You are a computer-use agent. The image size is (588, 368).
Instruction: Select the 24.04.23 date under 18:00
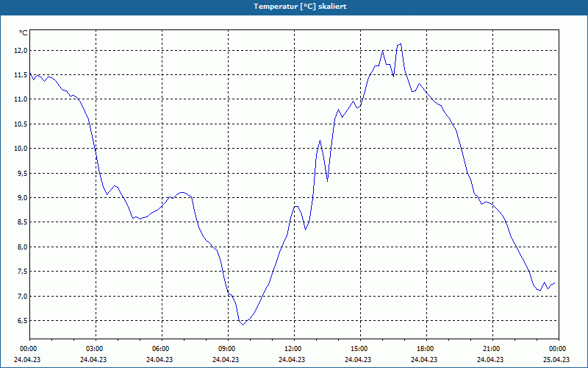[x=424, y=359]
